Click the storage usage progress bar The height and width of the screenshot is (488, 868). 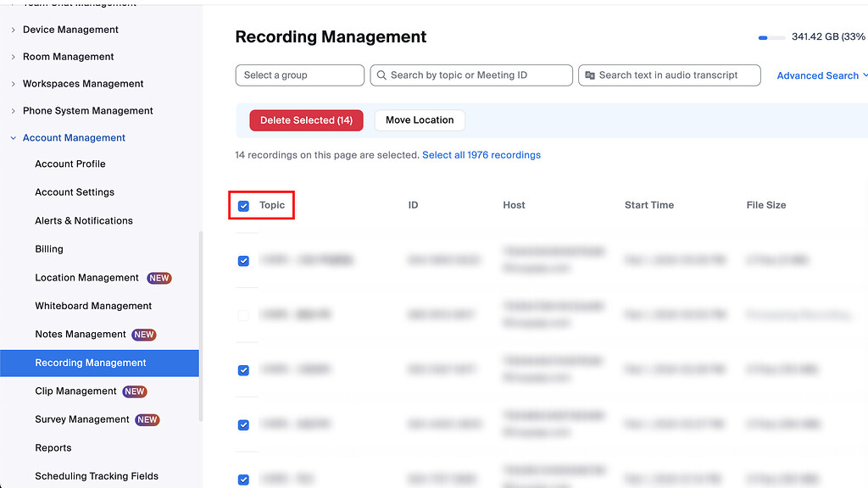[771, 37]
